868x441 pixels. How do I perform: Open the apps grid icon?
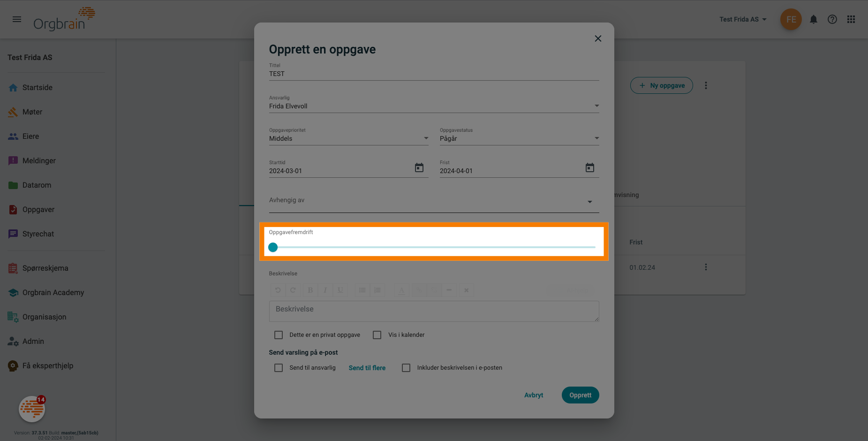tap(851, 19)
